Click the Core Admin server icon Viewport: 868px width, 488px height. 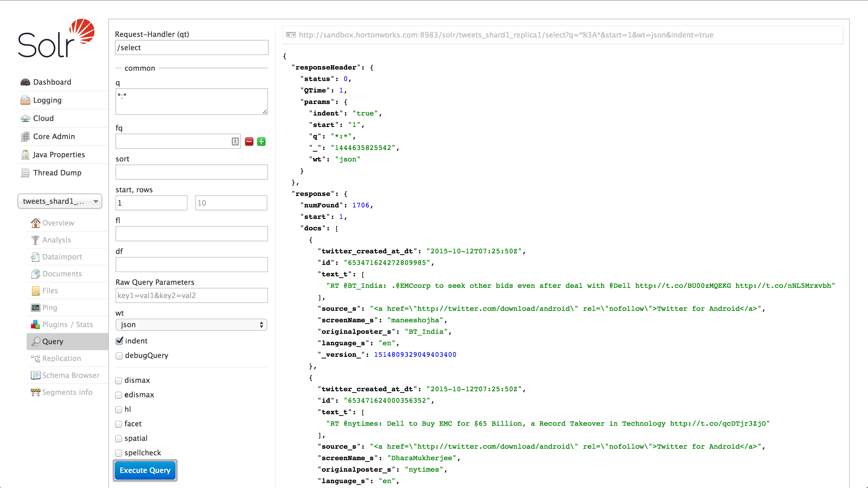tap(25, 137)
